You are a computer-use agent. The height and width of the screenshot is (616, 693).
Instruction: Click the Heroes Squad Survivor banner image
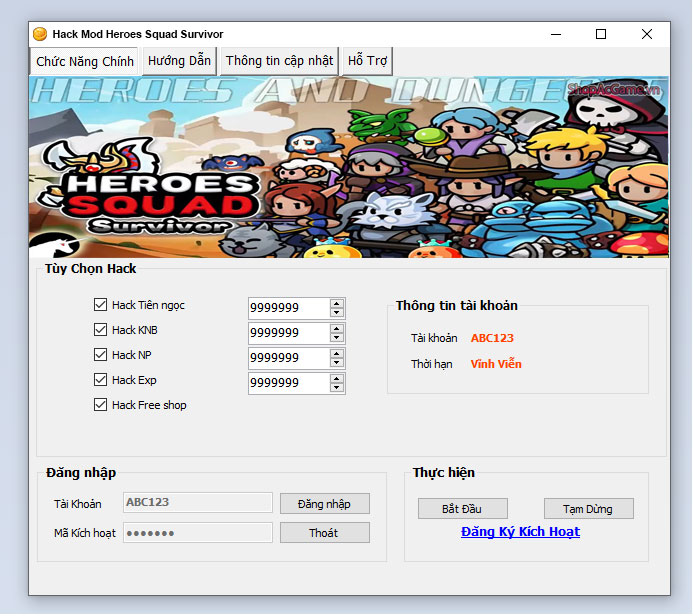[349, 167]
